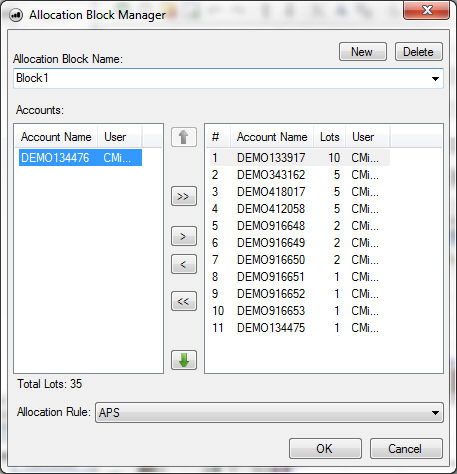457x474 pixels.
Task: Click Lots value 10 for DEMO133917
Action: pos(334,158)
